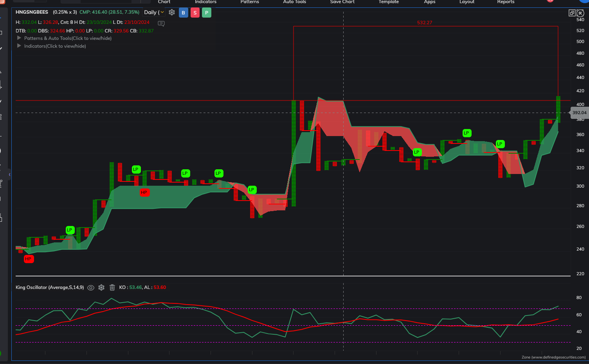Toggle King Oscillator visibility eye
Screen dimensions: 589x364
[x=91, y=287]
